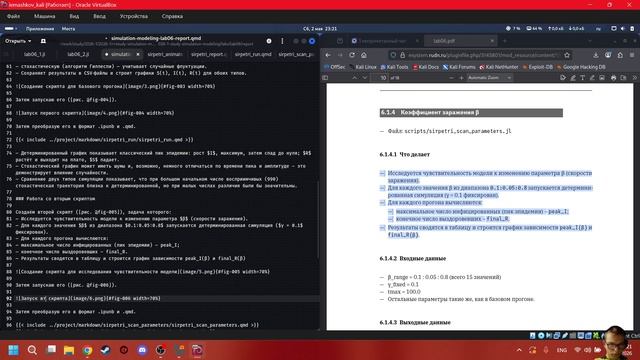This screenshot has width=640, height=360.
Task: Open the Машина menu in VirtualBox
Action: point(44,16)
